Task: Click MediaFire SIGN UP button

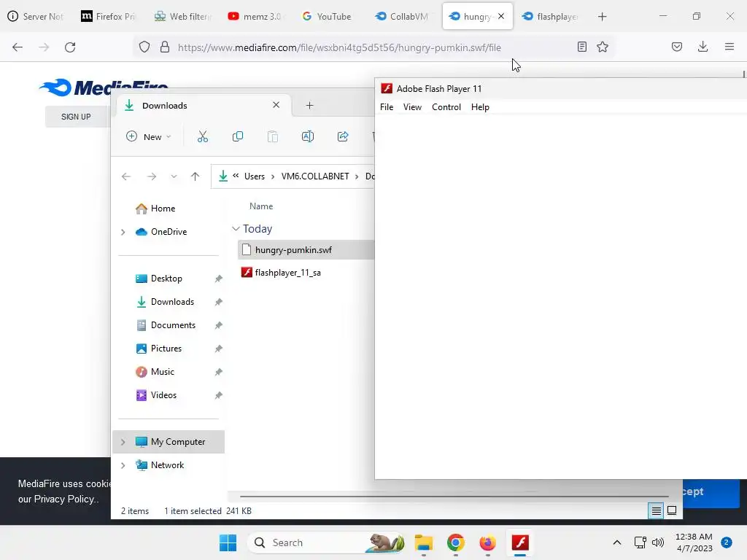Action: point(76,117)
